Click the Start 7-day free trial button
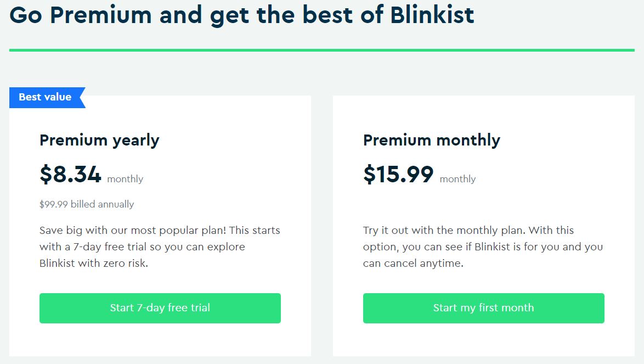644x364 pixels. pyautogui.click(x=160, y=308)
